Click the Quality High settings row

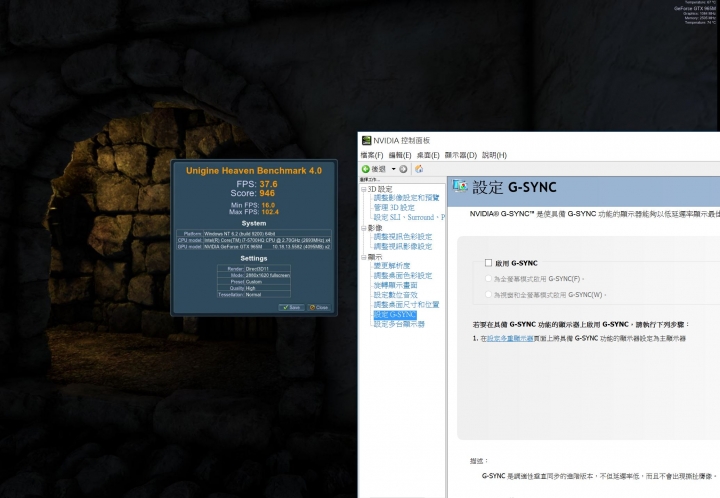click(x=254, y=288)
